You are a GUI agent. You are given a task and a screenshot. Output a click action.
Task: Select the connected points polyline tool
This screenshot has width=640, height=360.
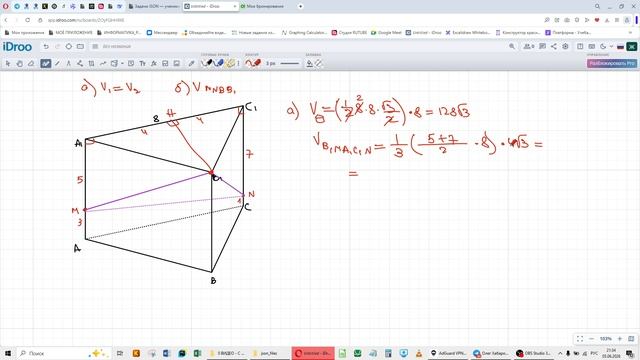80,63
